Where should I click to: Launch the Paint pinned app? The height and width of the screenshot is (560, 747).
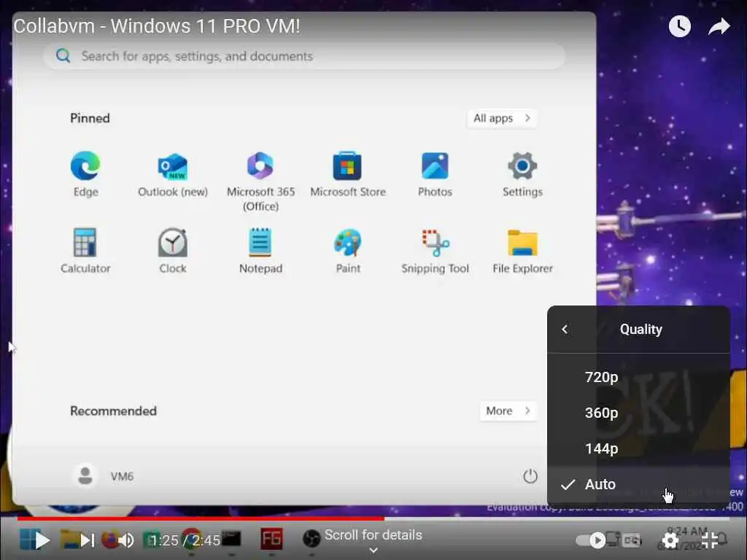coord(347,242)
